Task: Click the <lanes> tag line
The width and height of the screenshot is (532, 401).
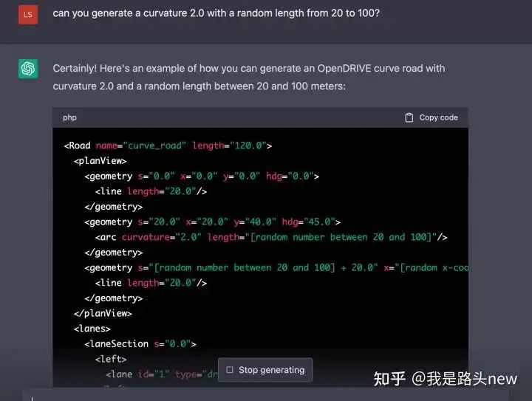Action: click(92, 329)
